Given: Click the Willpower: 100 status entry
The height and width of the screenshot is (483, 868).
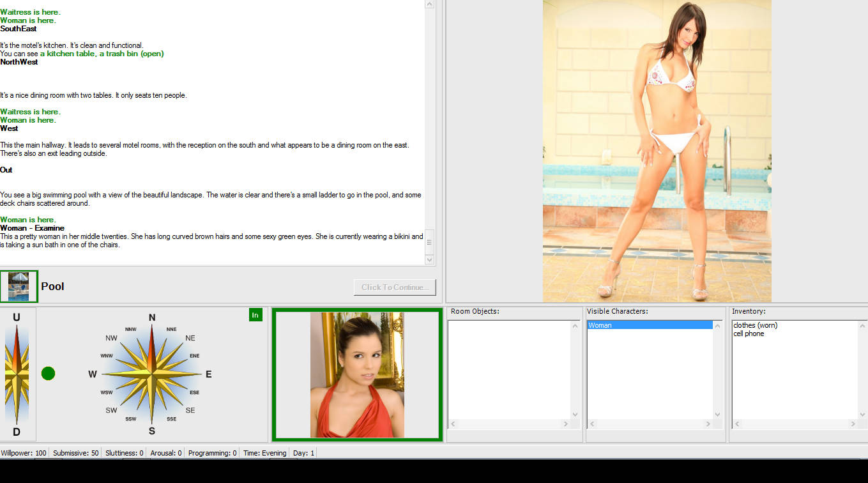Looking at the screenshot, I should [24, 453].
